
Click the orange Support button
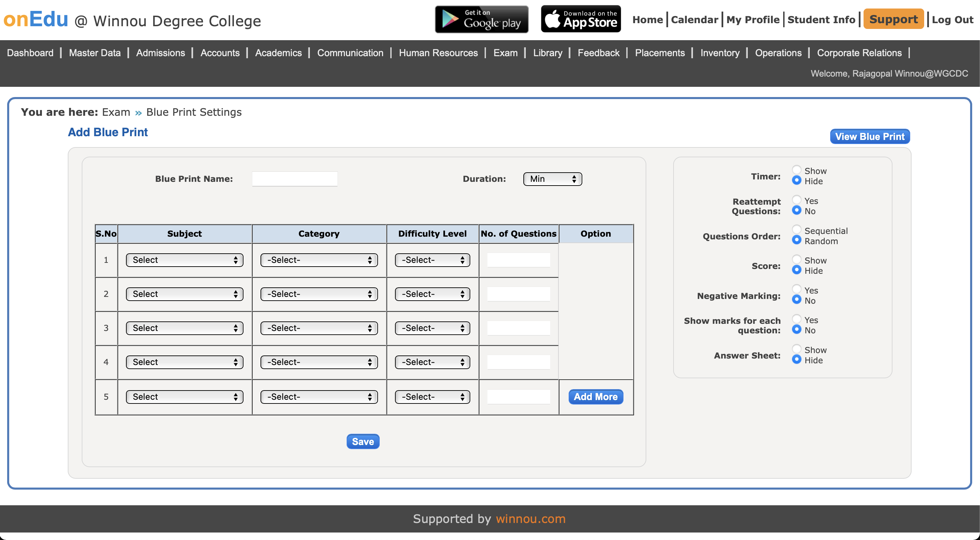893,19
